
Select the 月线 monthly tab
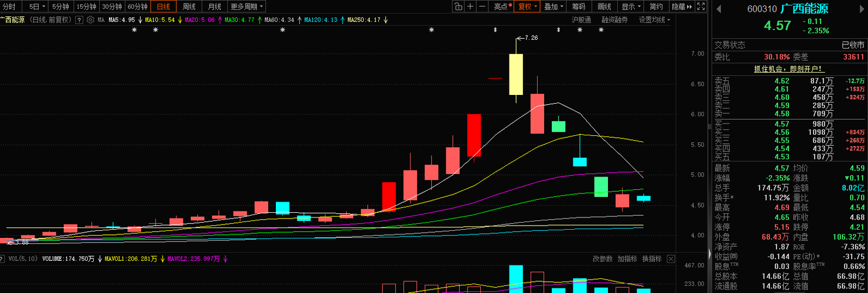point(215,6)
